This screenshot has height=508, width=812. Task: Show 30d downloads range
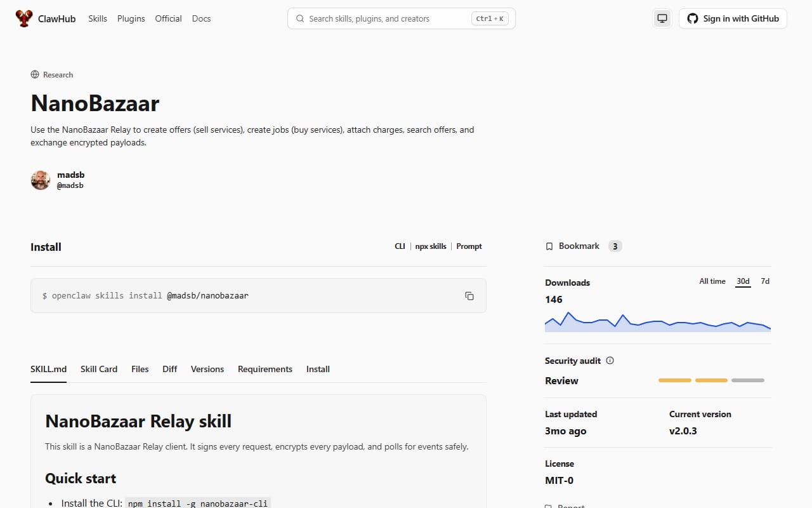[743, 281]
